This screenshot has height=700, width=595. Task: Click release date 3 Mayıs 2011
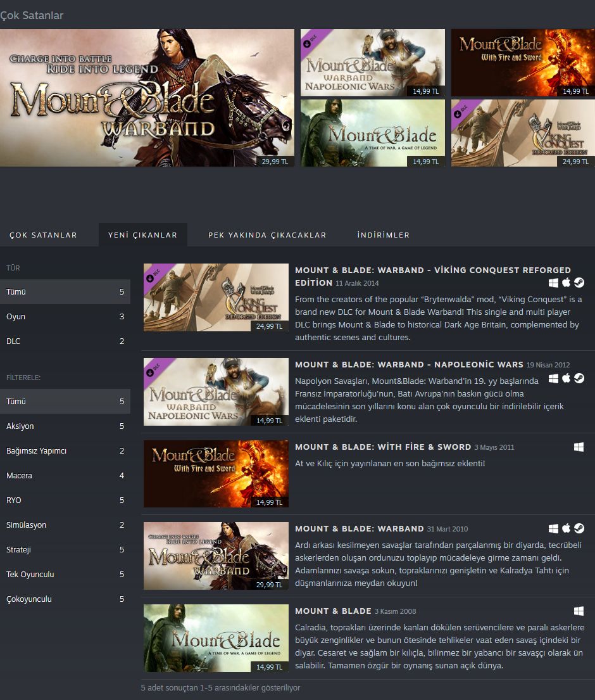click(x=494, y=447)
